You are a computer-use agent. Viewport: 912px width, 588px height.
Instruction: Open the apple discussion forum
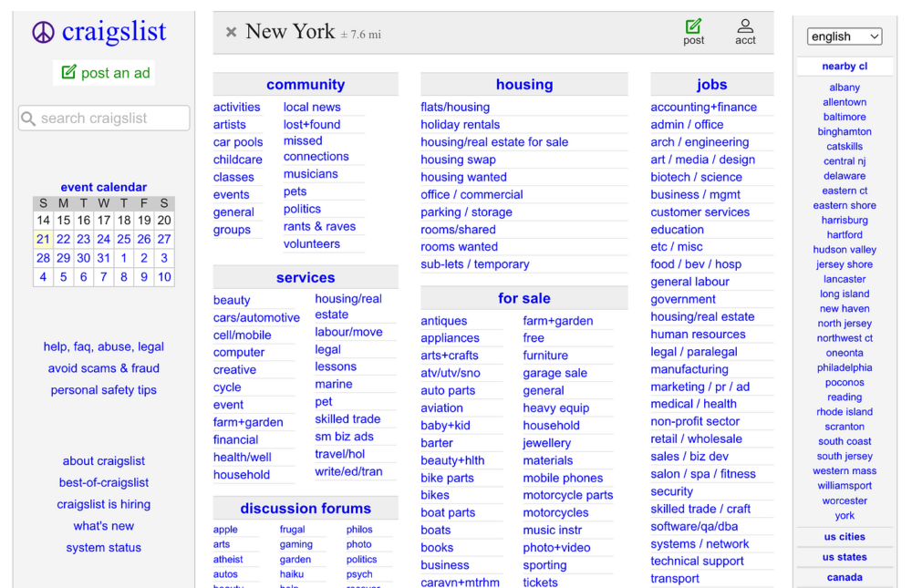click(225, 530)
